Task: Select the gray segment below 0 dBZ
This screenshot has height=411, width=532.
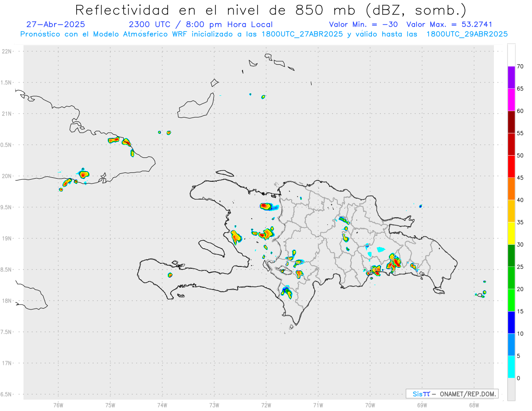Action: coord(511,389)
